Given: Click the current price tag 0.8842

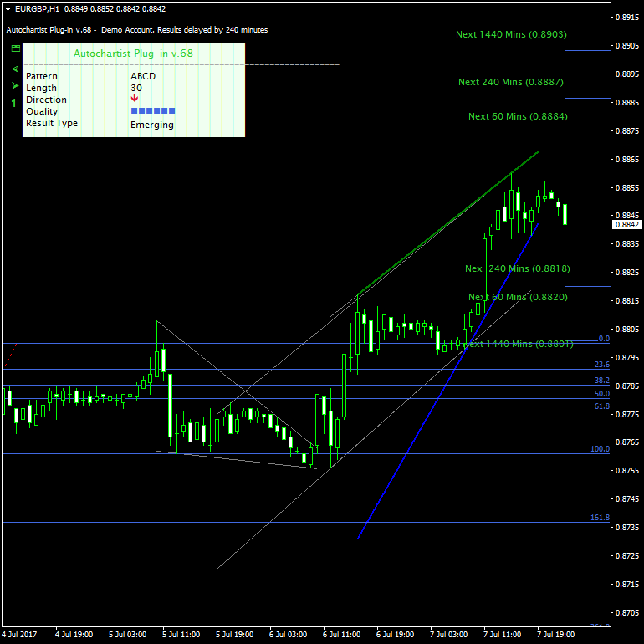Looking at the screenshot, I should click(x=627, y=225).
